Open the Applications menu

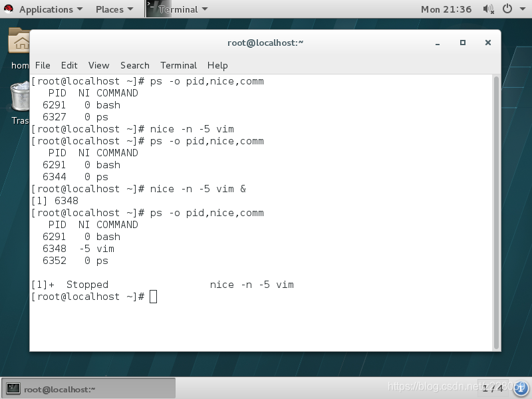point(51,9)
